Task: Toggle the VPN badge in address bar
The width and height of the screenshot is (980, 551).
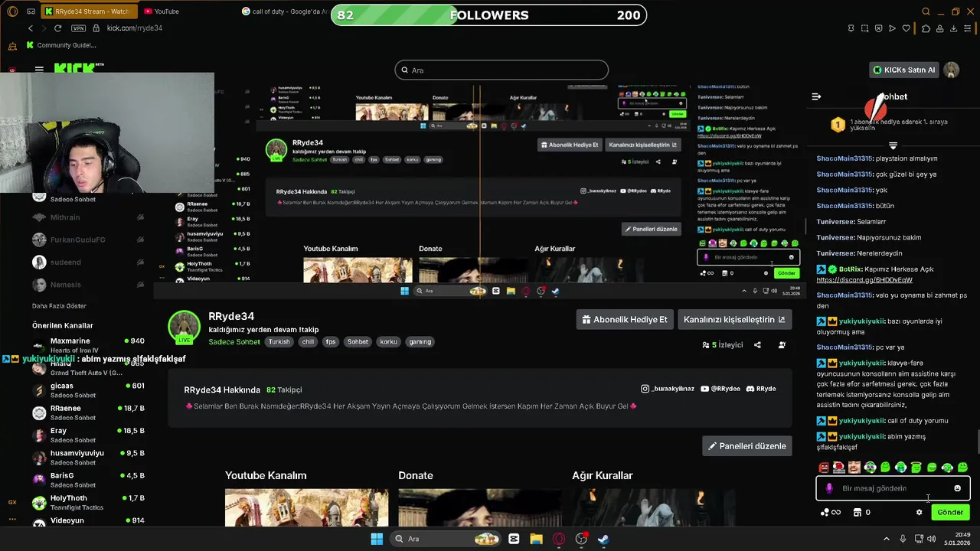Action: [x=78, y=28]
